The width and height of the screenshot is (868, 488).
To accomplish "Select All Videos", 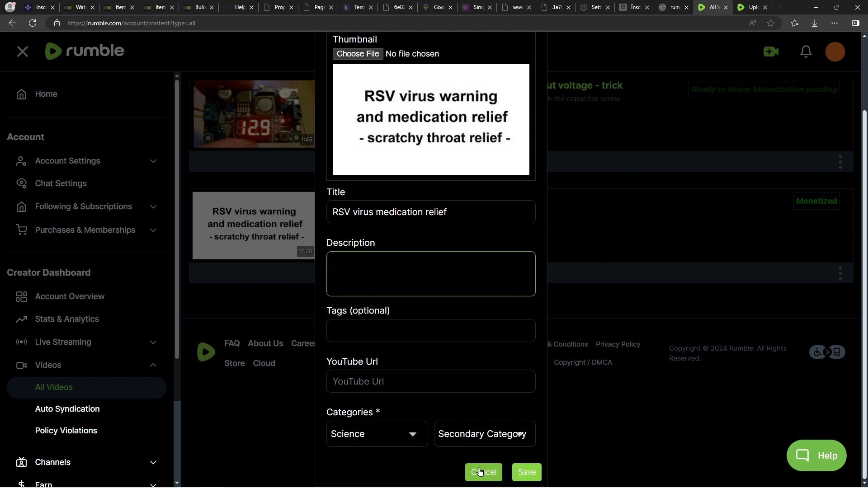I will tap(87, 388).
